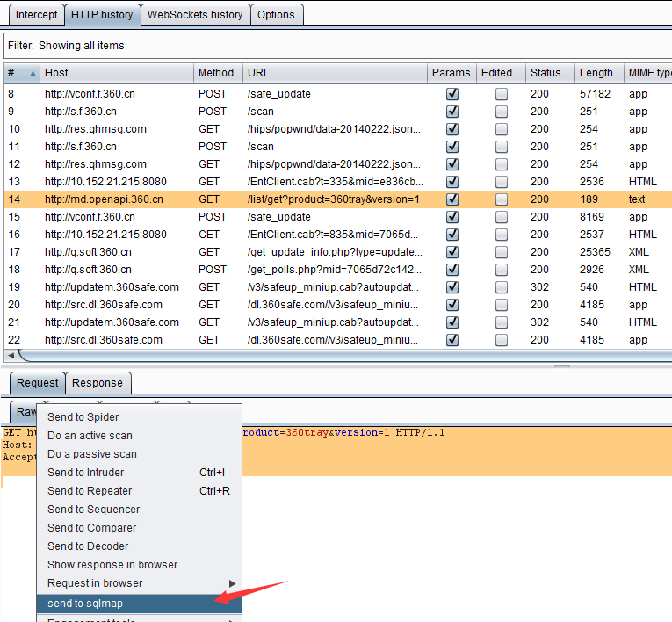The height and width of the screenshot is (622, 672).
Task: Sort by the Status column header
Action: (545, 73)
